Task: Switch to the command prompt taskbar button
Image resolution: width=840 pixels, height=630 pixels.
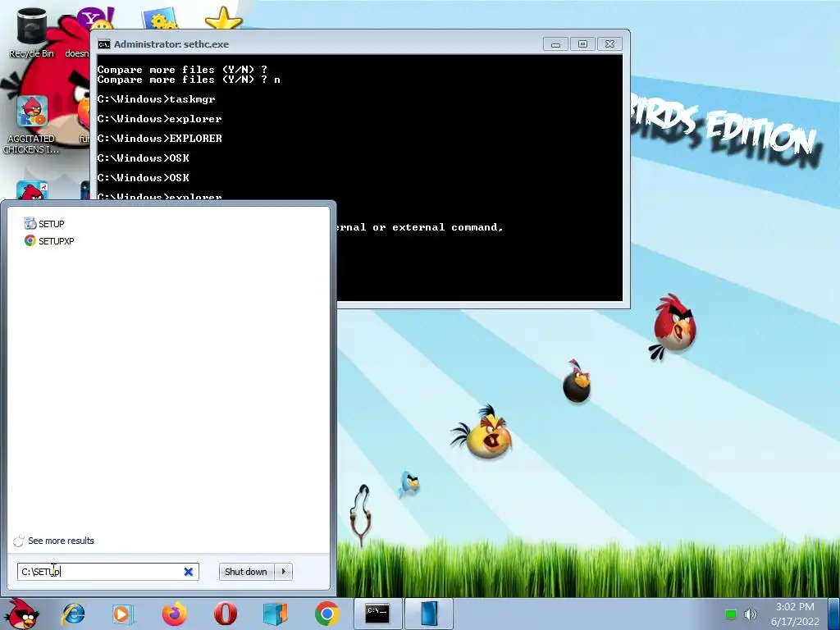Action: click(377, 614)
